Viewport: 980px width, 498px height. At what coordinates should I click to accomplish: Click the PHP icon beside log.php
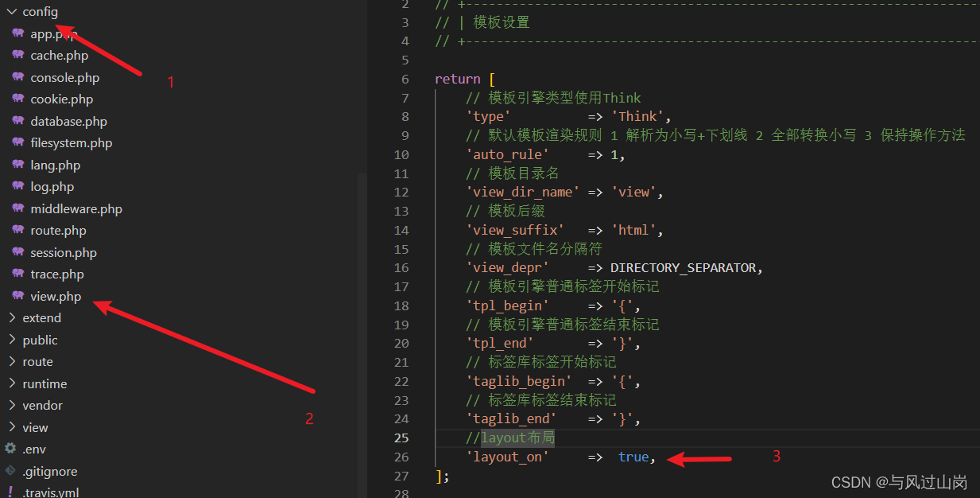[18, 186]
